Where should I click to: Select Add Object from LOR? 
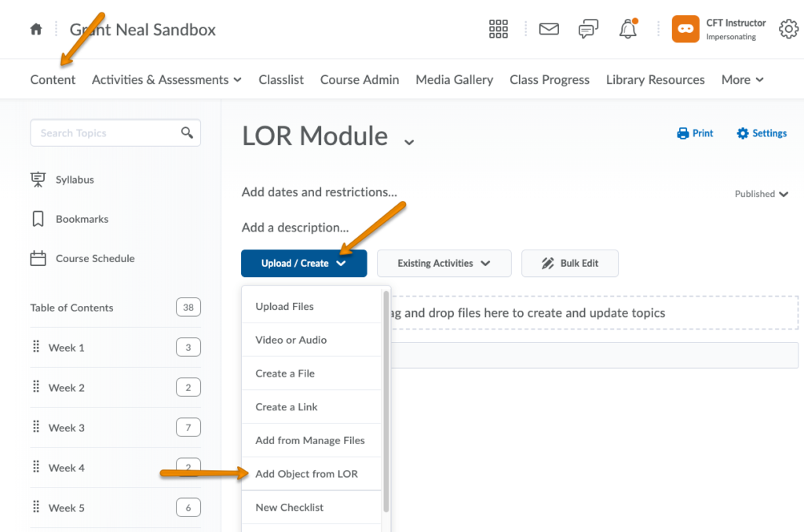click(306, 474)
